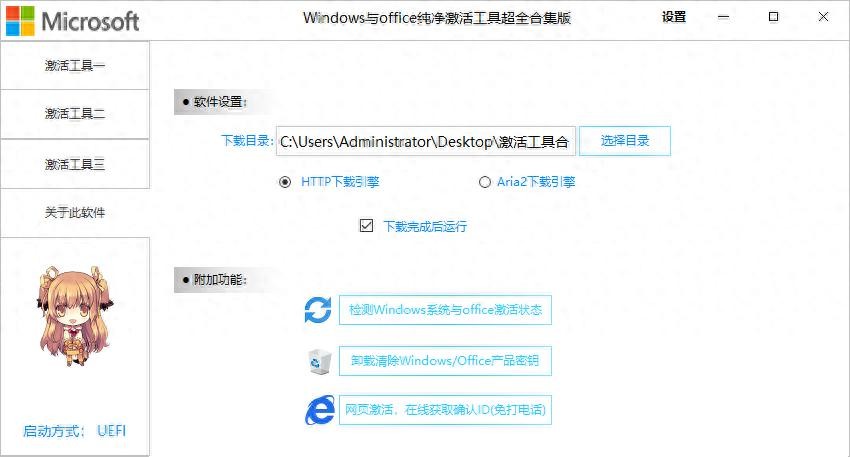The height and width of the screenshot is (457, 850).
Task: Open the 激活工具一 tab
Action: (x=75, y=65)
